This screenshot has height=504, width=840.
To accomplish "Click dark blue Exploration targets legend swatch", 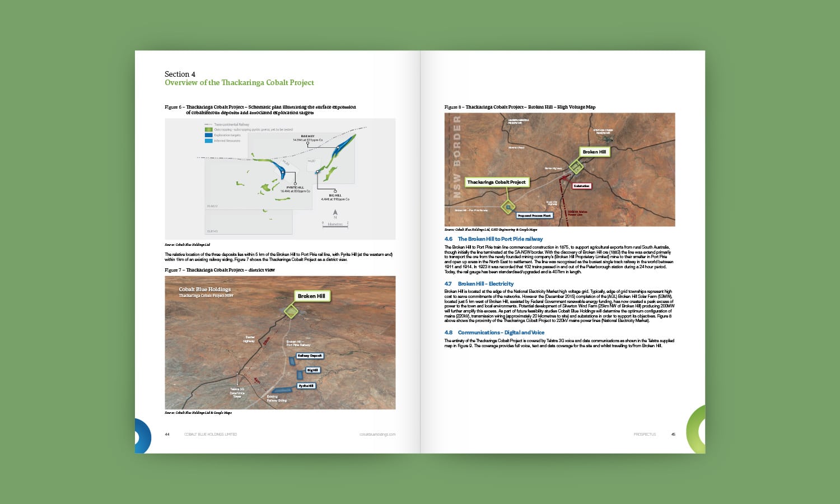I will (x=209, y=135).
